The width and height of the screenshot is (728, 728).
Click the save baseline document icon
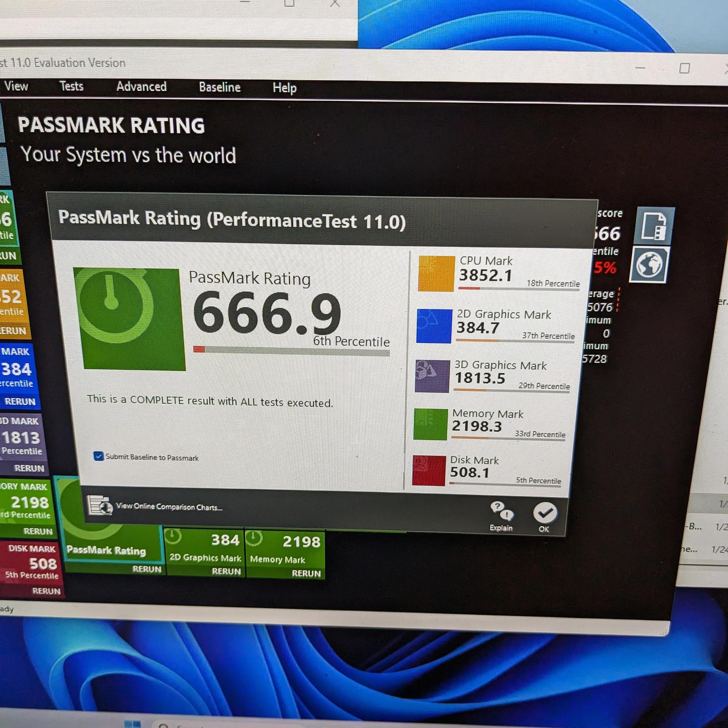pos(654,226)
